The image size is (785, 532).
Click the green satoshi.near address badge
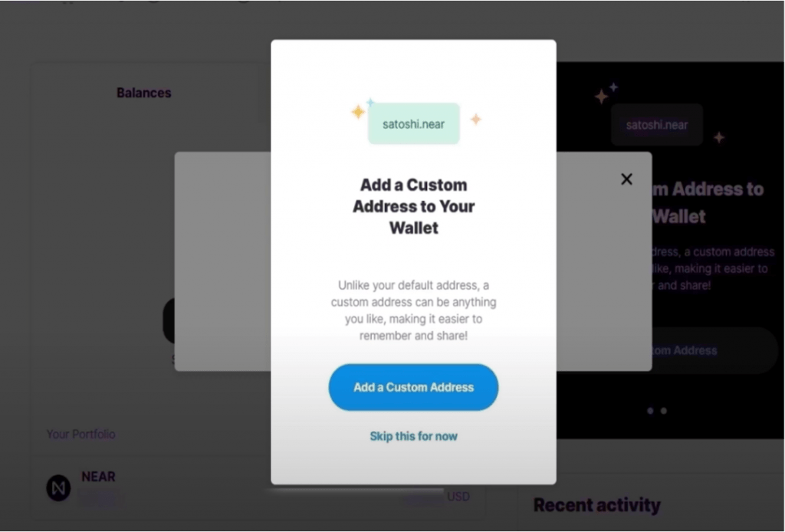(x=413, y=123)
